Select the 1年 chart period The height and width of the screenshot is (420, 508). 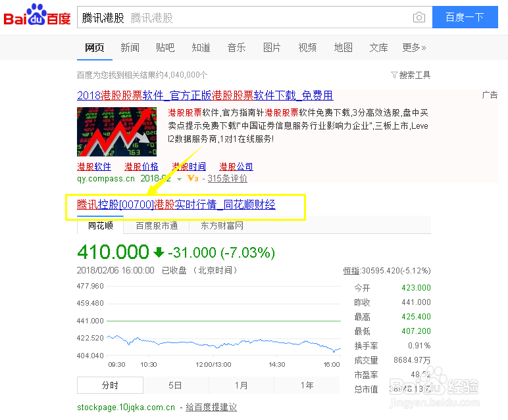[307, 385]
